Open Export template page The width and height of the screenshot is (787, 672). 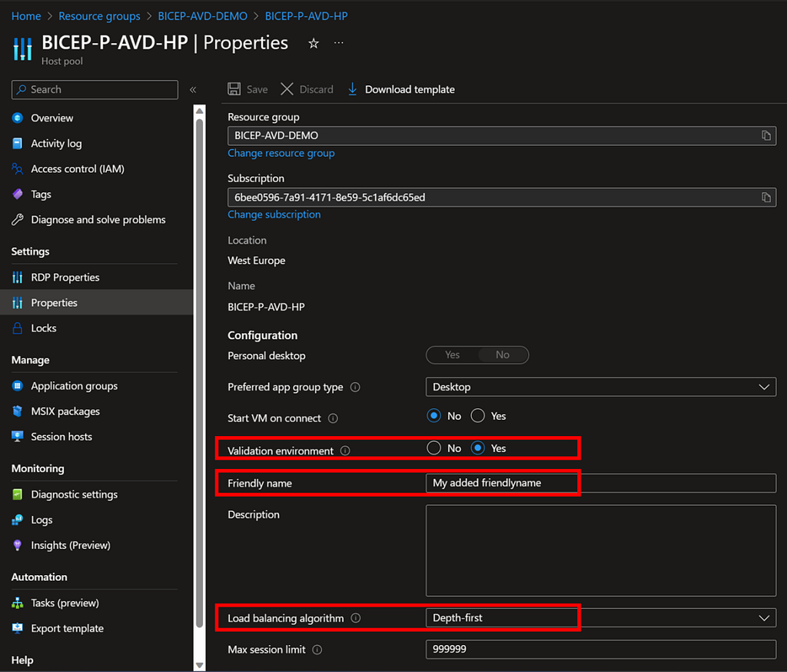[x=68, y=629]
